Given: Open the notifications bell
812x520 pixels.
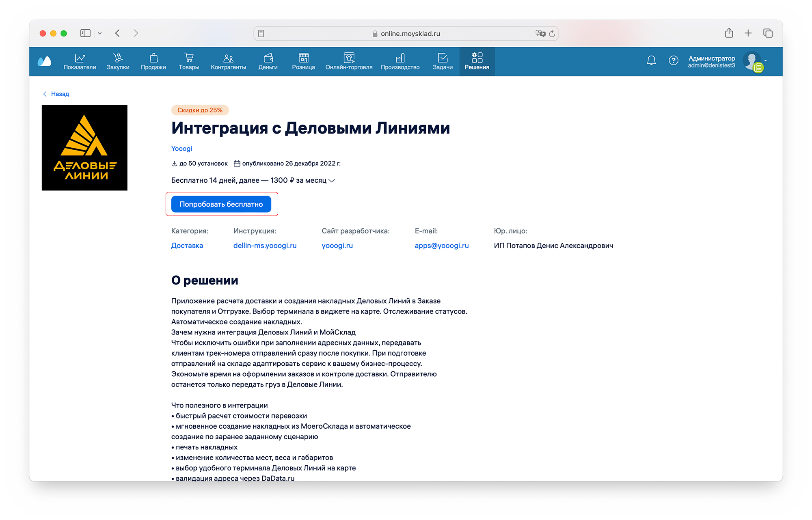Looking at the screenshot, I should 651,61.
